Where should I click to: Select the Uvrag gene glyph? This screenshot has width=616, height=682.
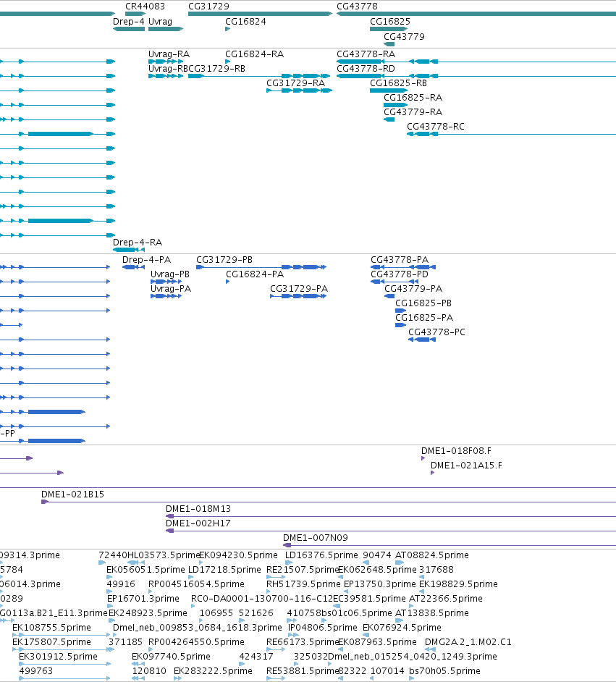(166, 29)
